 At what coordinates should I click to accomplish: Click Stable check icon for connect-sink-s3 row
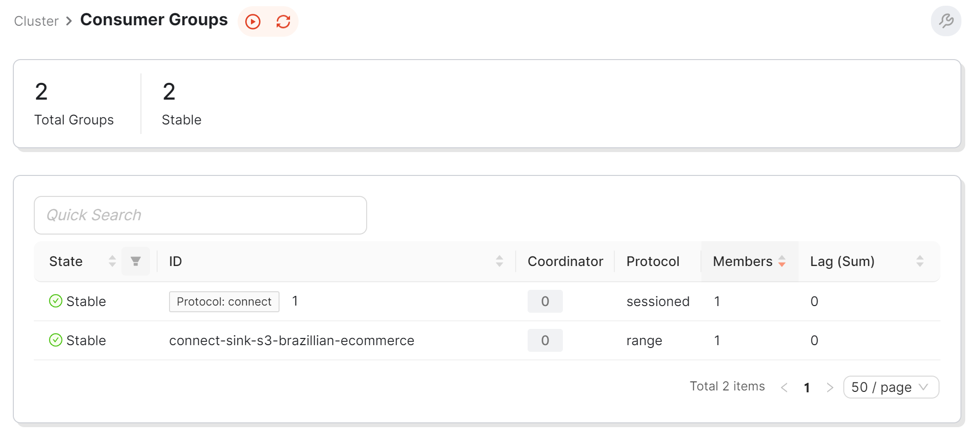(56, 340)
